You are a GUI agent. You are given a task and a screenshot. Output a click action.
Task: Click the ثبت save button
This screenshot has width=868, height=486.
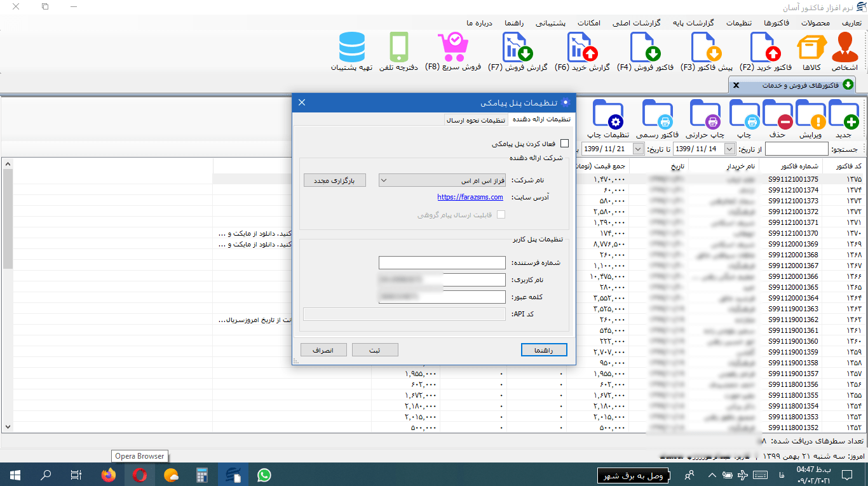(375, 350)
